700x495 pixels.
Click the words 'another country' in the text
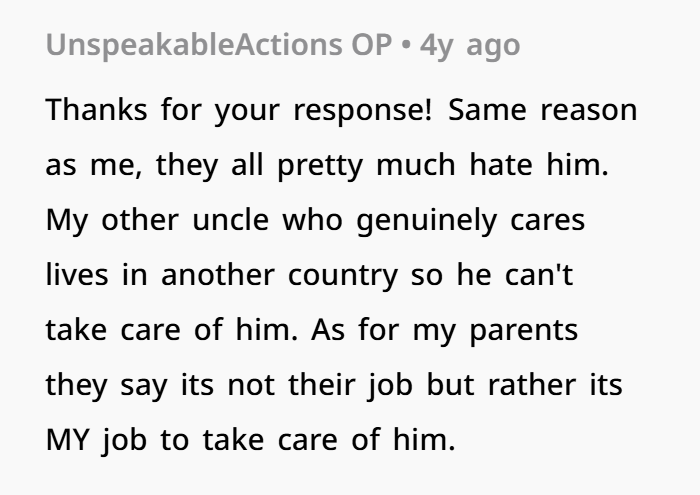click(x=279, y=275)
